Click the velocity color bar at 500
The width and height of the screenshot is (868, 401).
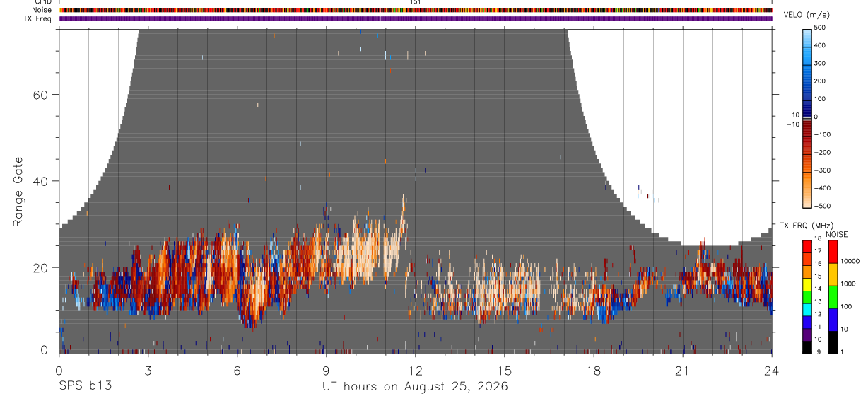807,30
